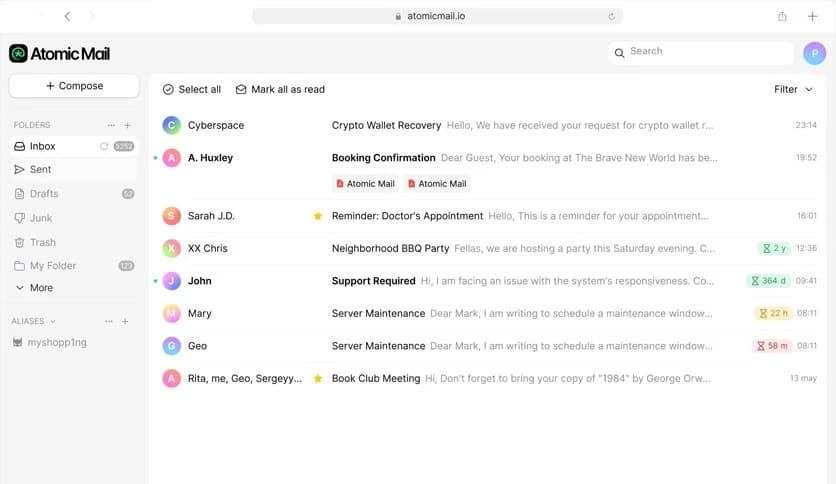The height and width of the screenshot is (484, 836).
Task: Open second Atomic Mail PDF attachment
Action: point(437,183)
